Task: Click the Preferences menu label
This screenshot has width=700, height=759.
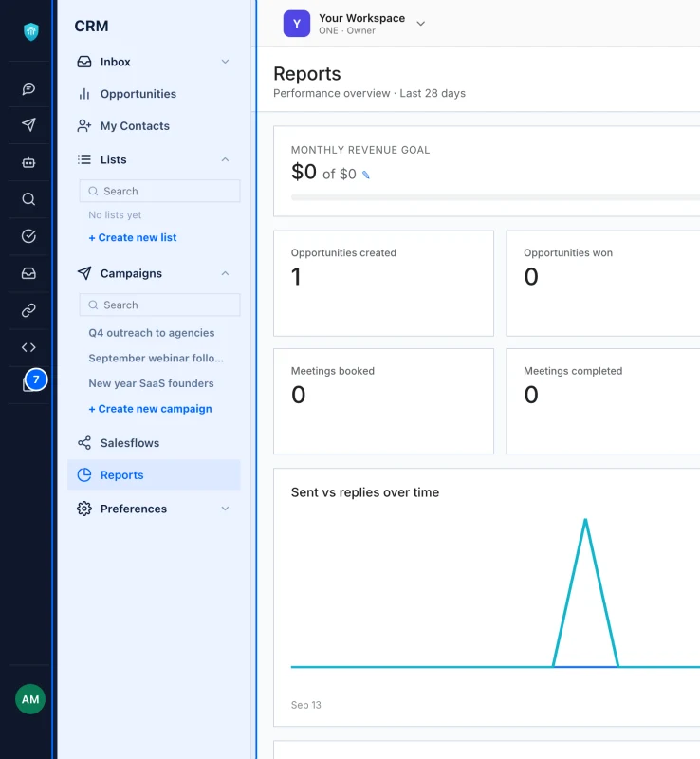Action: (134, 509)
